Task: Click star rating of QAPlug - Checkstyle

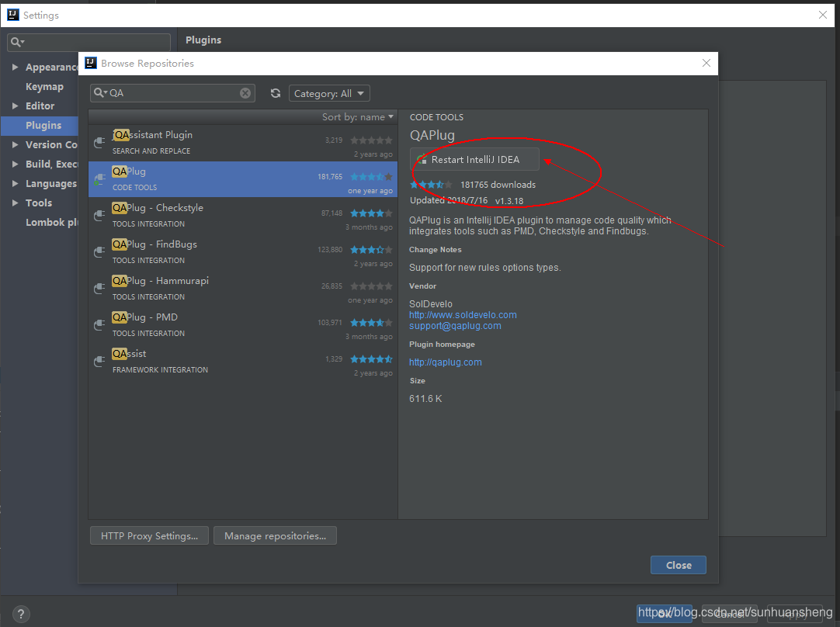Action: click(x=371, y=213)
